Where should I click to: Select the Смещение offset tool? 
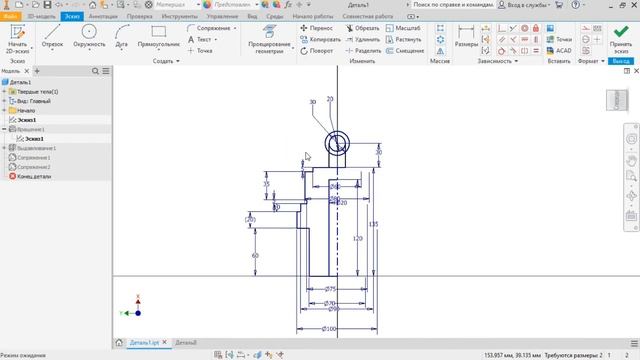(x=405, y=51)
